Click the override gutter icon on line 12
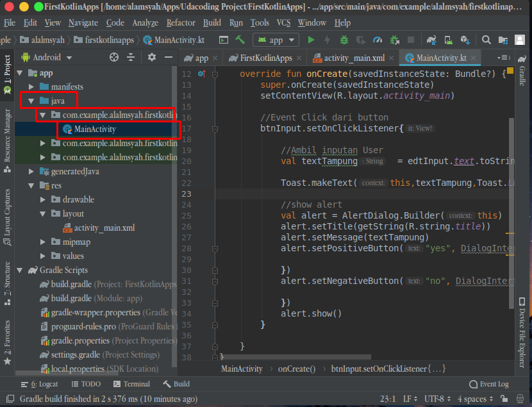This screenshot has height=407, width=532. tap(201, 74)
